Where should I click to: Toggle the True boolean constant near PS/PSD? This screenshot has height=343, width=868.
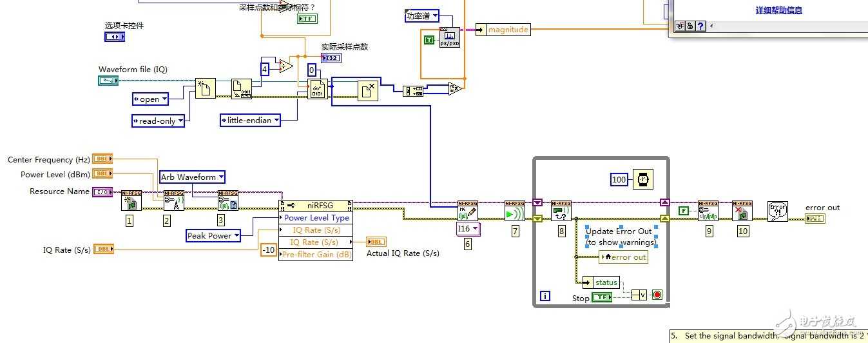[429, 40]
